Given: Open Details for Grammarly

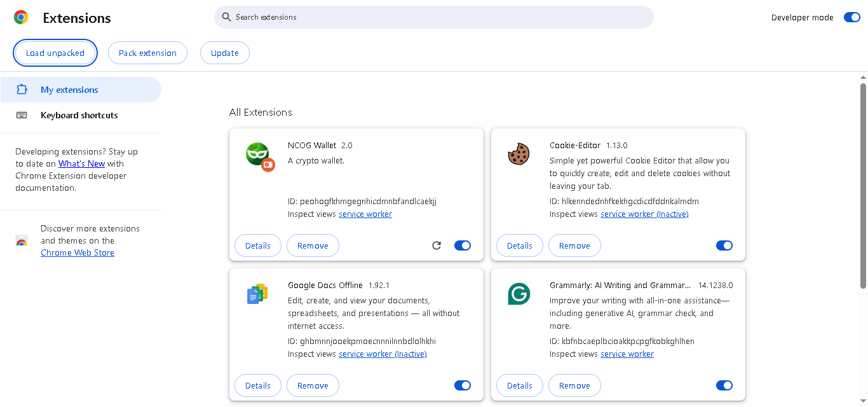Looking at the screenshot, I should pyautogui.click(x=520, y=385).
